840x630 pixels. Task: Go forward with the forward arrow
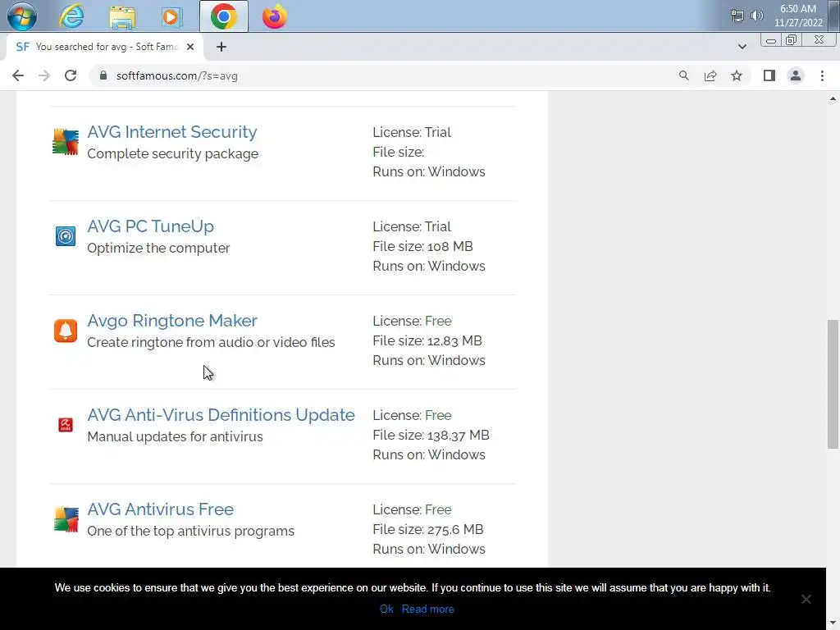click(44, 76)
